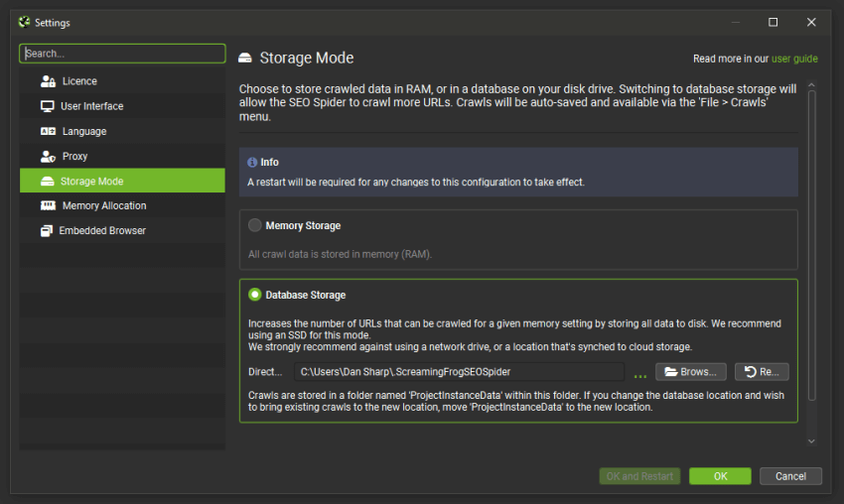Open the Proxy settings section
Image resolution: width=844 pixels, height=504 pixels.
122,156
